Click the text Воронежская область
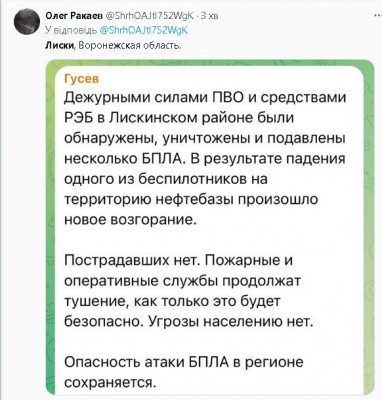 coord(129,45)
